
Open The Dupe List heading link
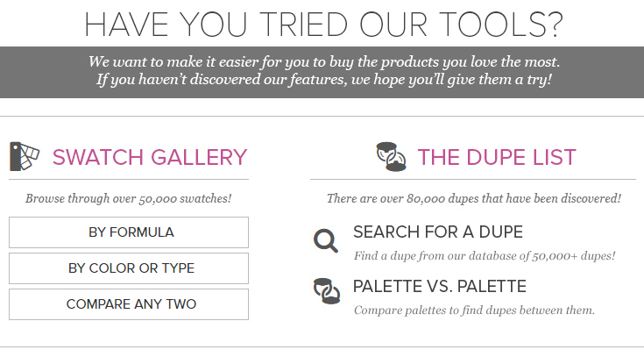point(497,157)
